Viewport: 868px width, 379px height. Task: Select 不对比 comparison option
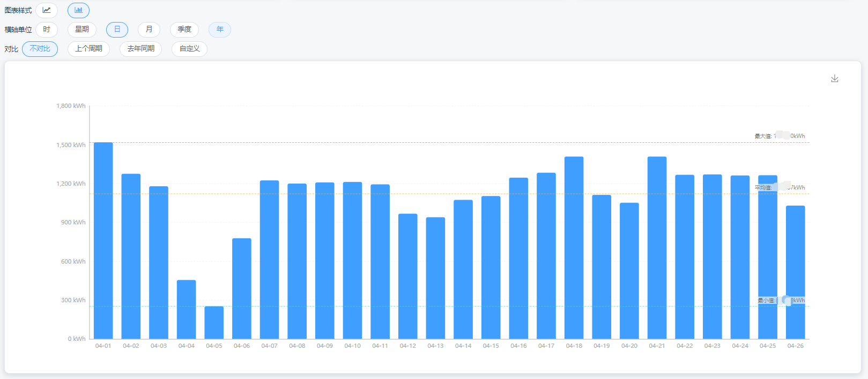click(x=40, y=49)
